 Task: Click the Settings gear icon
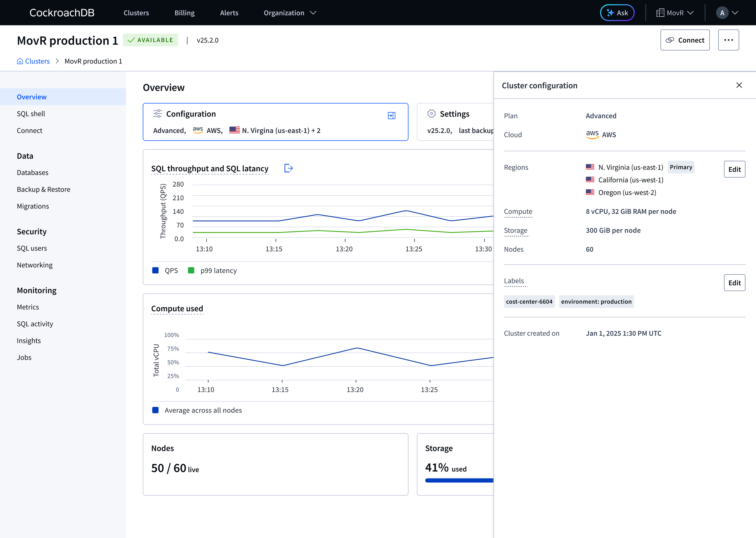click(x=431, y=114)
